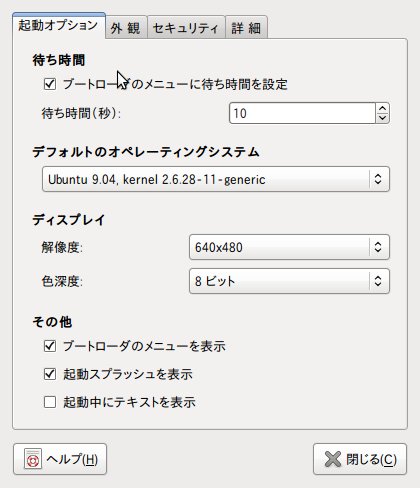Image resolution: width=420 pixels, height=488 pixels.
Task: Select the 起動オプション tab
Action: [59, 25]
